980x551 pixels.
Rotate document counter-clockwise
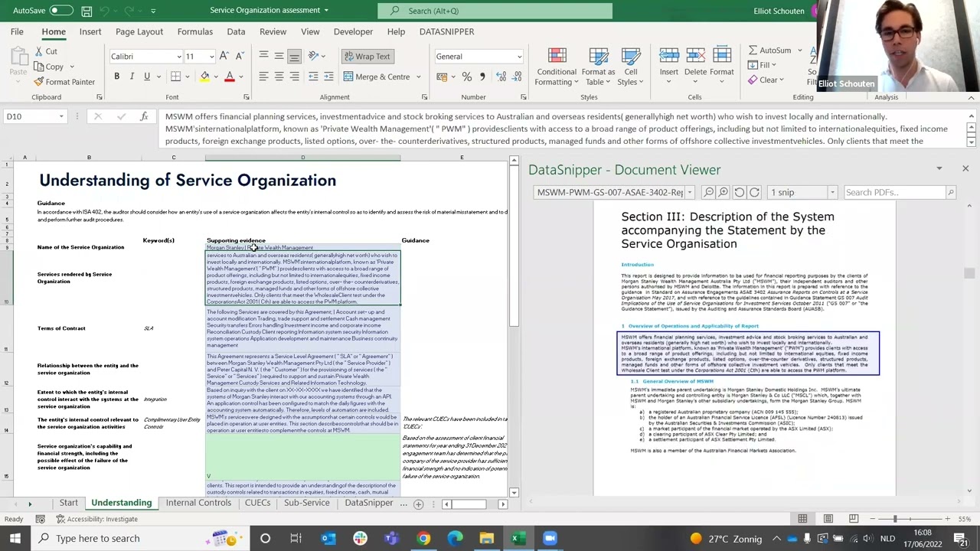[x=739, y=193]
